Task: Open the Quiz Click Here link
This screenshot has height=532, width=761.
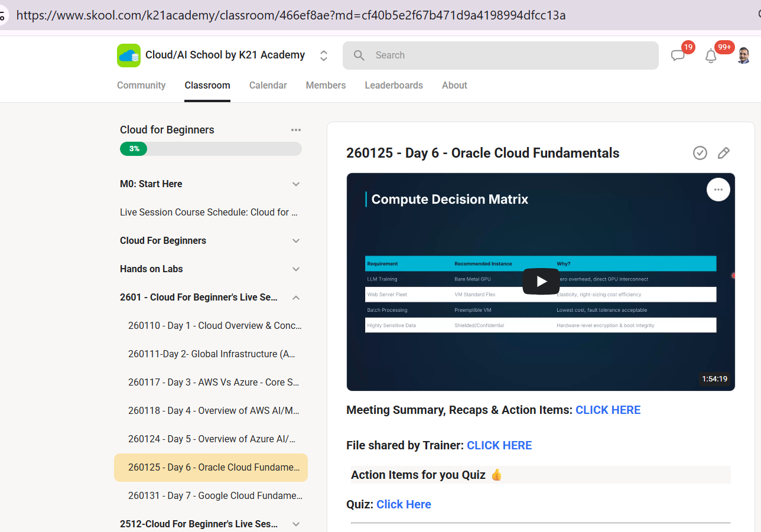Action: [x=404, y=505]
